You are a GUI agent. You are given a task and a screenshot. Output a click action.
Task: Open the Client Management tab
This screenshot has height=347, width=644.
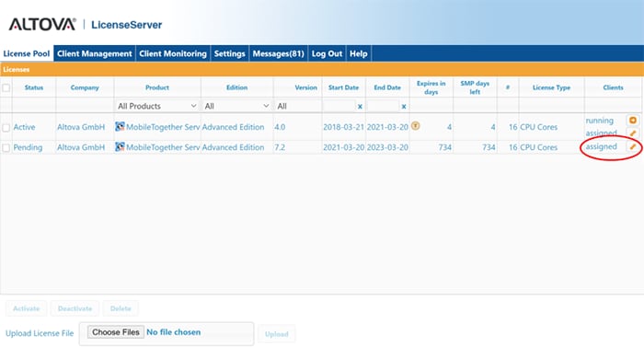[95, 53]
